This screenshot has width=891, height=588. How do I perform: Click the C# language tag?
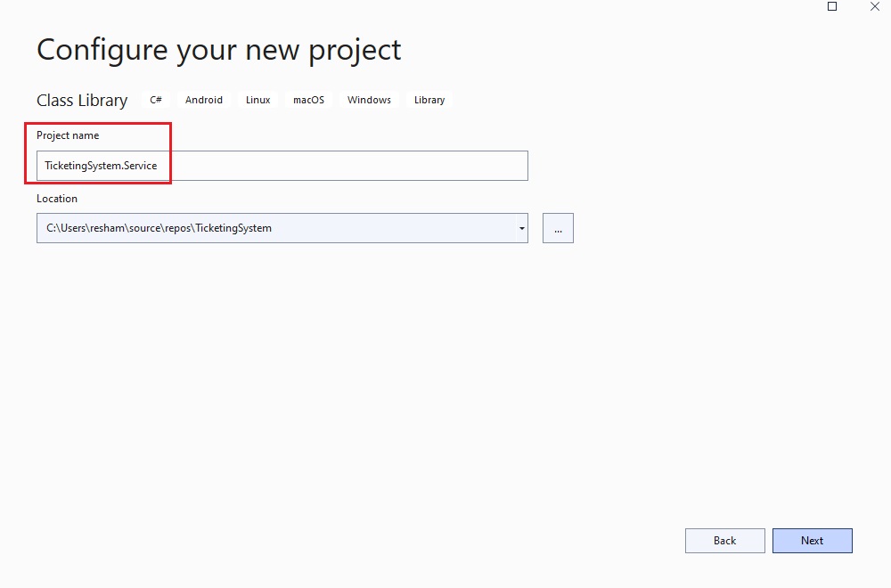click(156, 100)
